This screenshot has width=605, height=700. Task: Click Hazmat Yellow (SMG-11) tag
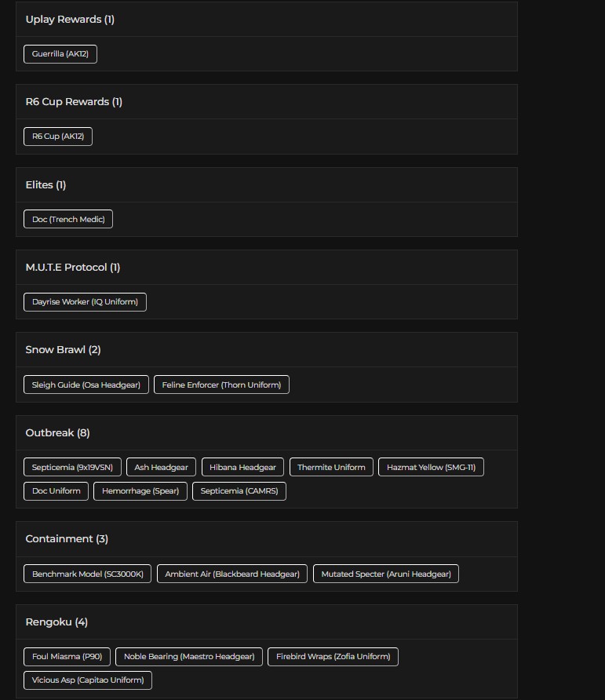431,468
